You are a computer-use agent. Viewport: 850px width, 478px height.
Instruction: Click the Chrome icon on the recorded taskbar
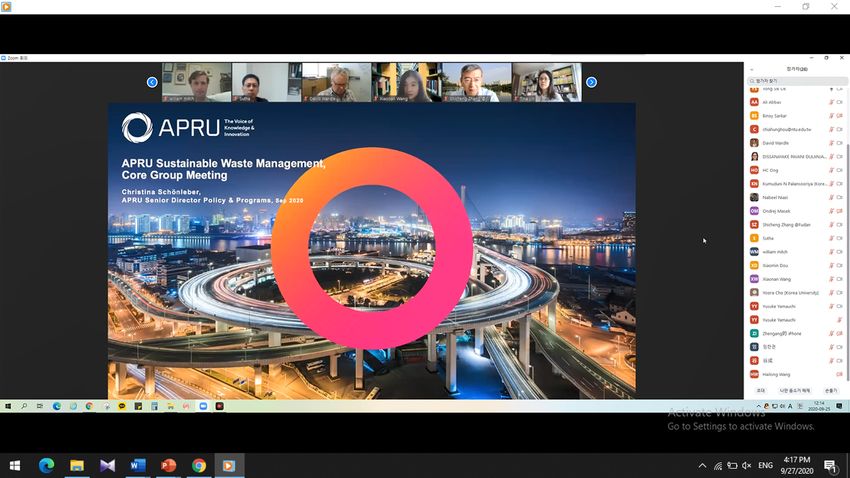click(x=89, y=406)
